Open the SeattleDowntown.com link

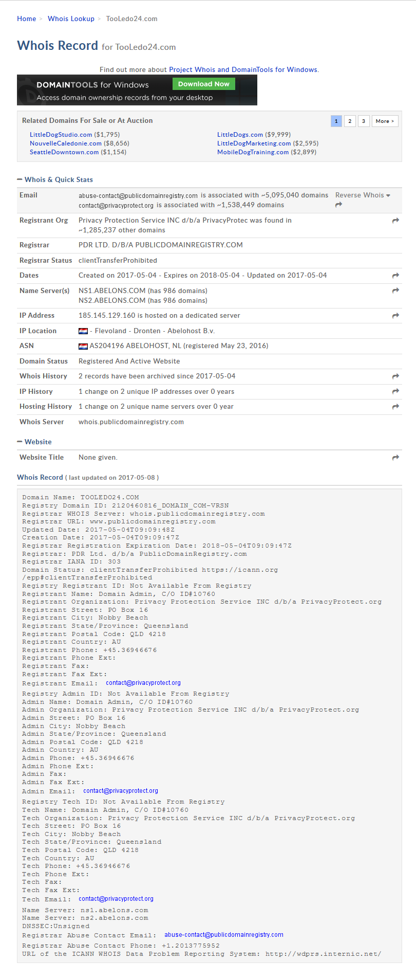pos(64,152)
